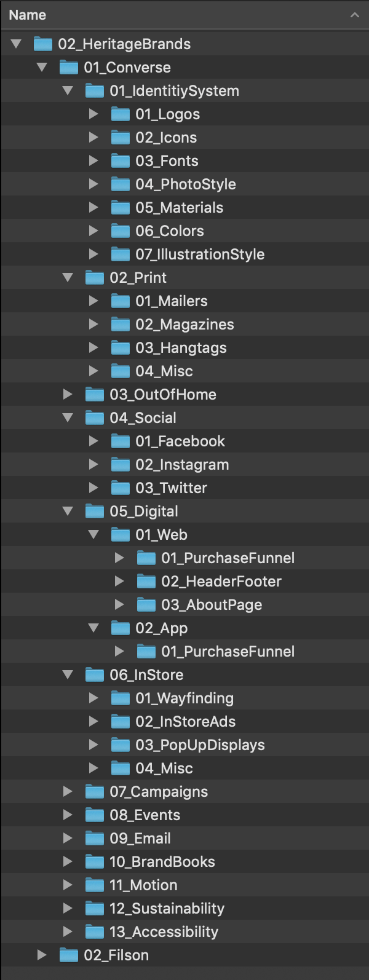Expand the 01_Mailers disclosure triangle
Screen dimensions: 369x980
click(x=93, y=301)
